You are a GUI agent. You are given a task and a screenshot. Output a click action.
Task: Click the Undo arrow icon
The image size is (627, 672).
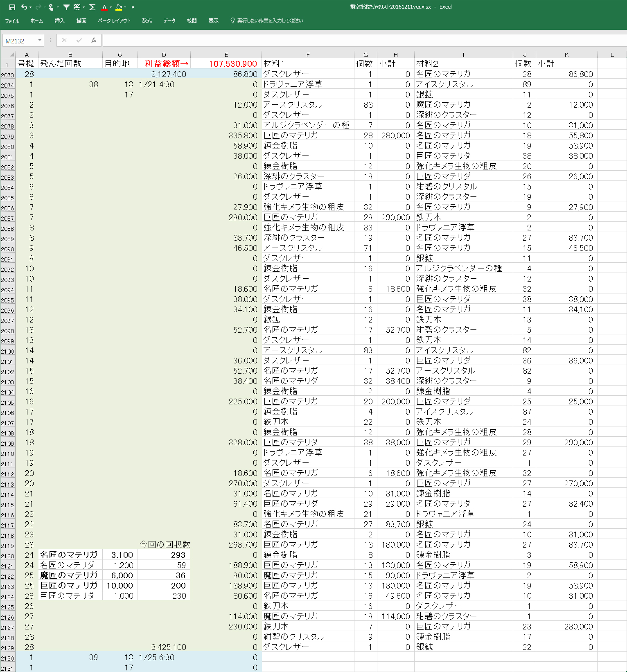click(x=24, y=7)
